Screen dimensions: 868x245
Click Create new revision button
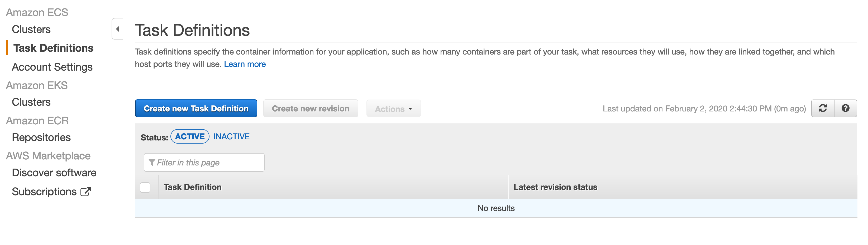(x=311, y=108)
